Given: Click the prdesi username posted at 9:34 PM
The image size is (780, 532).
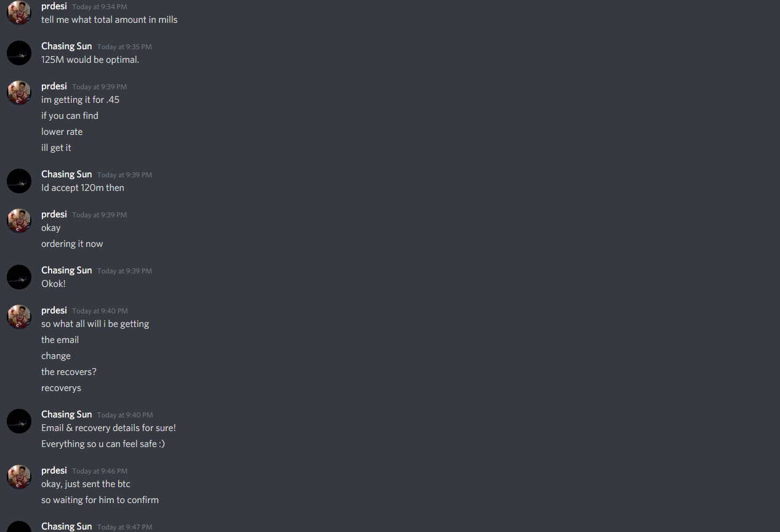Looking at the screenshot, I should (54, 6).
